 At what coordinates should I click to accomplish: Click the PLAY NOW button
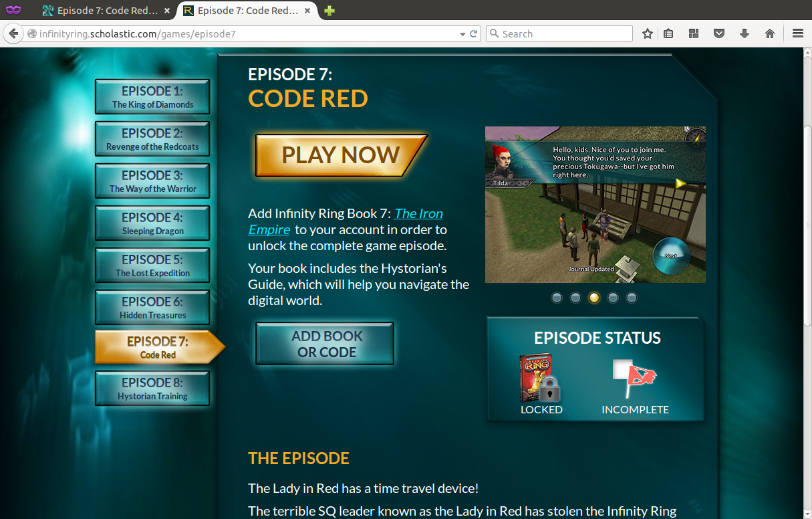point(340,155)
